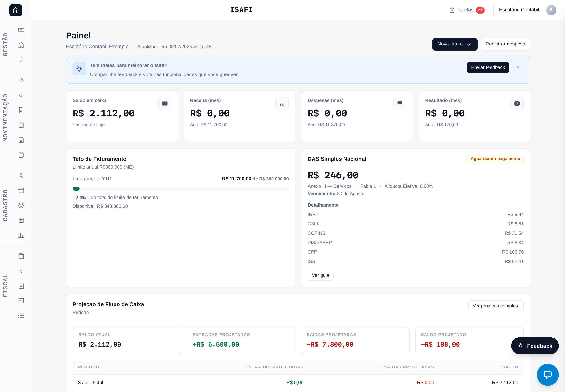Open the square text-lines icon in Movimentação
Image resolution: width=565 pixels, height=392 pixels.
[x=21, y=125]
